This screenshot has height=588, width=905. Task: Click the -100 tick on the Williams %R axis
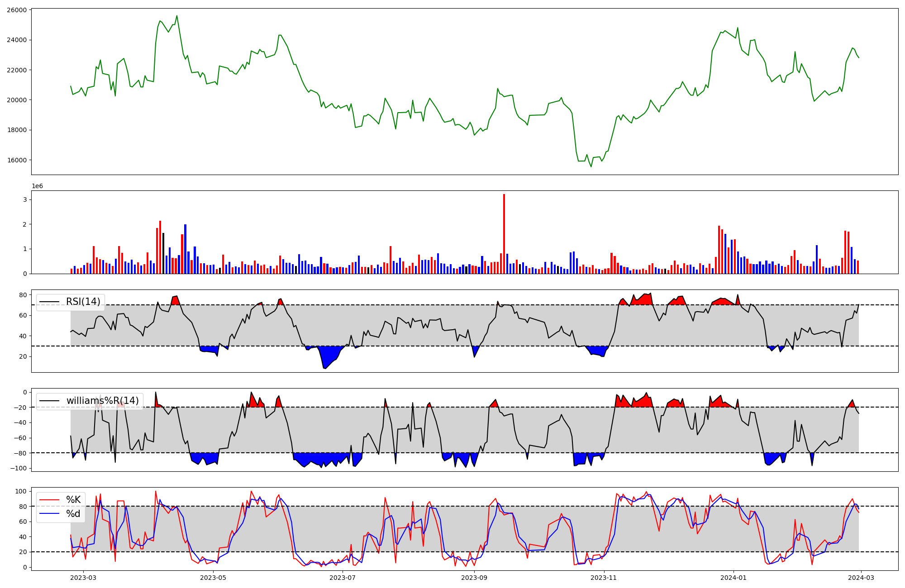(19, 468)
